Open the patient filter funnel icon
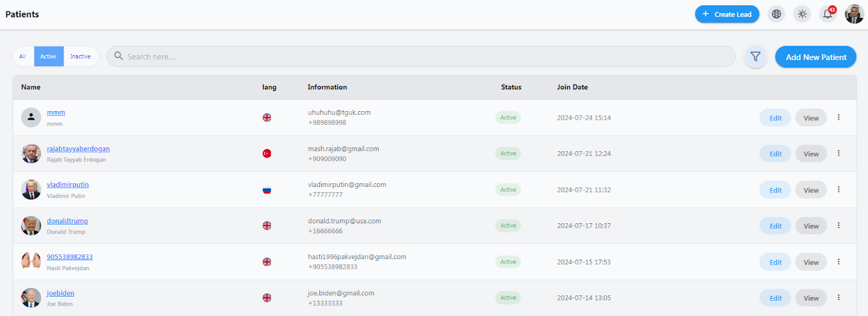The image size is (868, 316). (x=755, y=56)
